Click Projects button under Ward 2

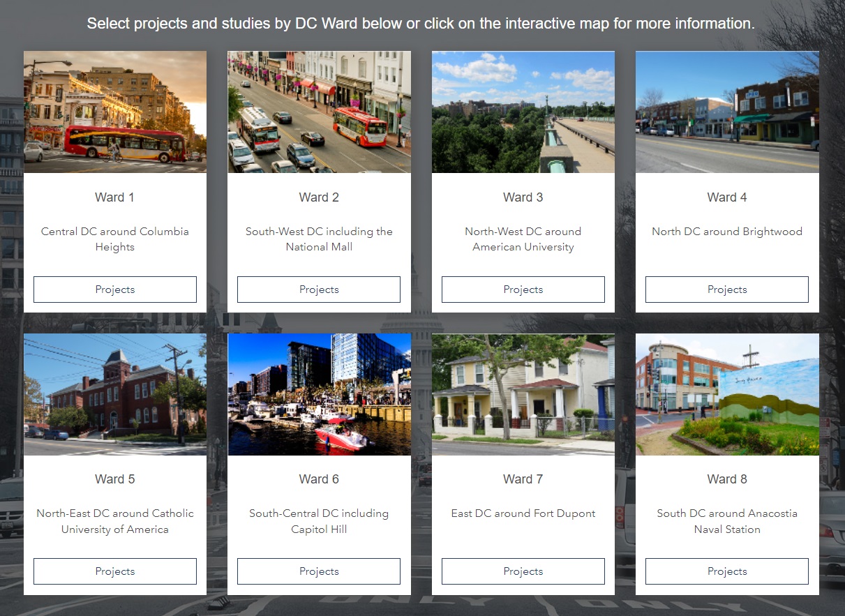(x=318, y=289)
